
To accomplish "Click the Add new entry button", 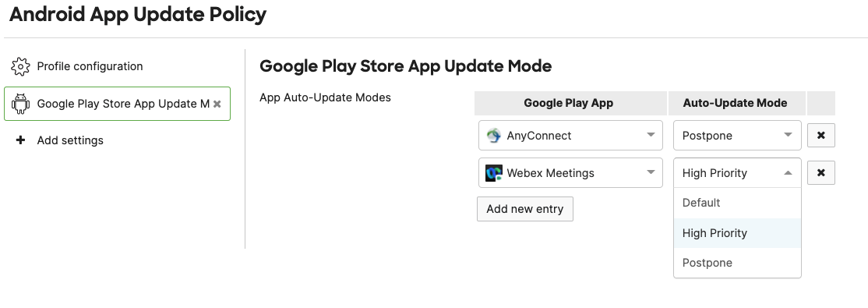I will click(525, 209).
